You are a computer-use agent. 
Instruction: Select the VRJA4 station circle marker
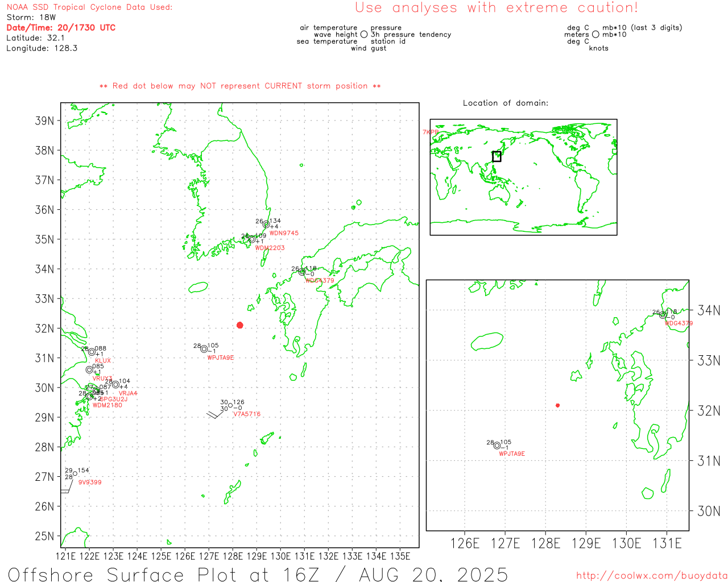click(x=115, y=385)
